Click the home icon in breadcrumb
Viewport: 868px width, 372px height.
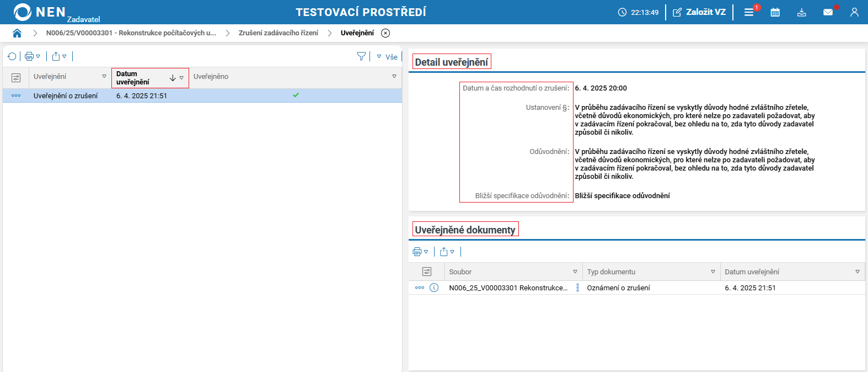[x=17, y=33]
